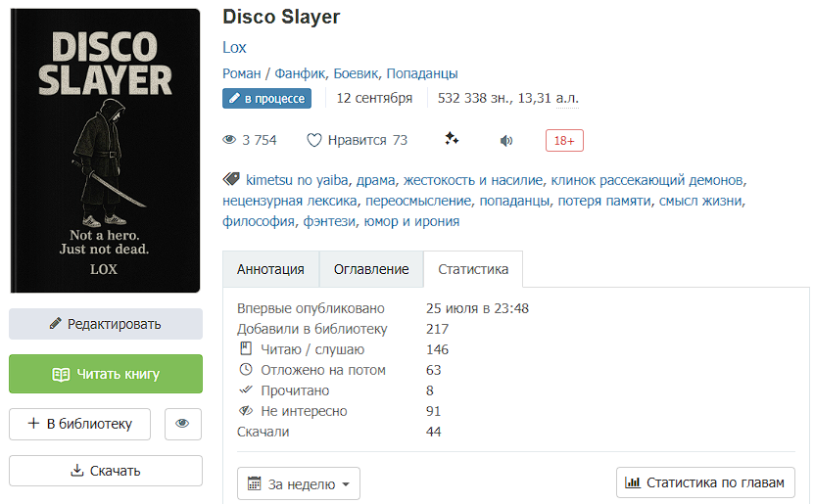Click the 18+ age rating badge
Viewport: 814px width, 504px height.
(564, 141)
